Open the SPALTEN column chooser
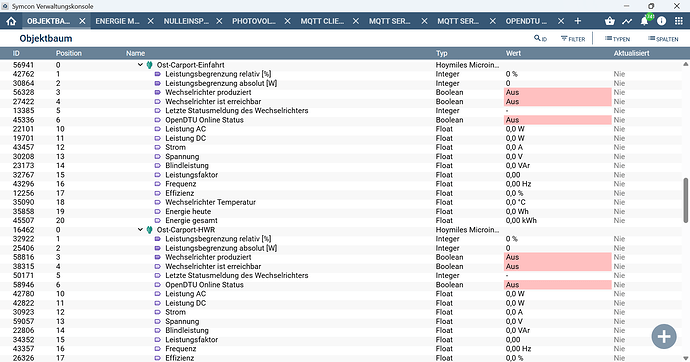Viewport: 690px width, 362px height. [663, 39]
